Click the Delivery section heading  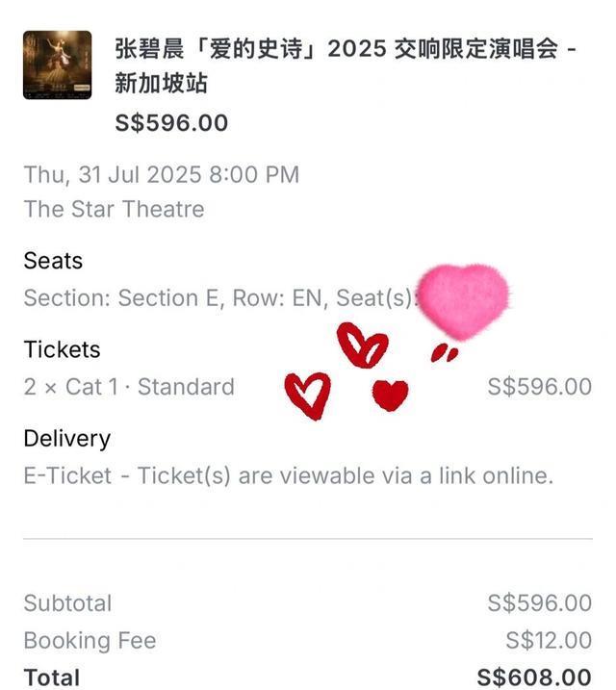(x=66, y=439)
